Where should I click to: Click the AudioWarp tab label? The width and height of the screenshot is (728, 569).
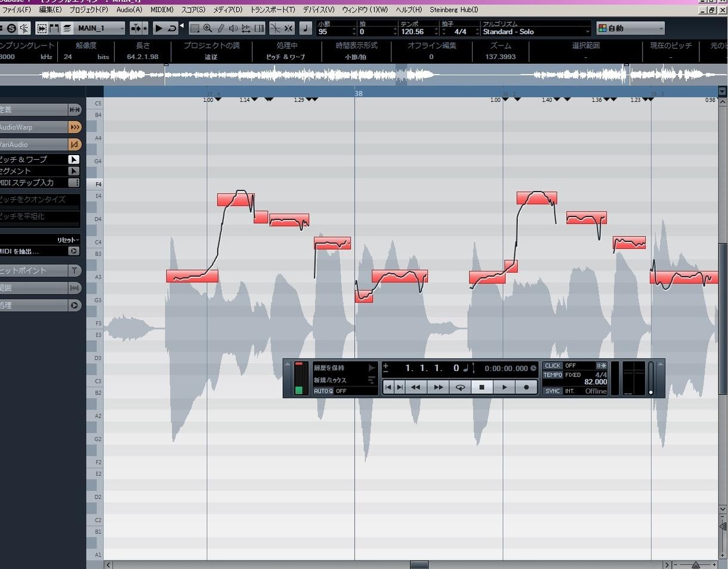[16, 127]
